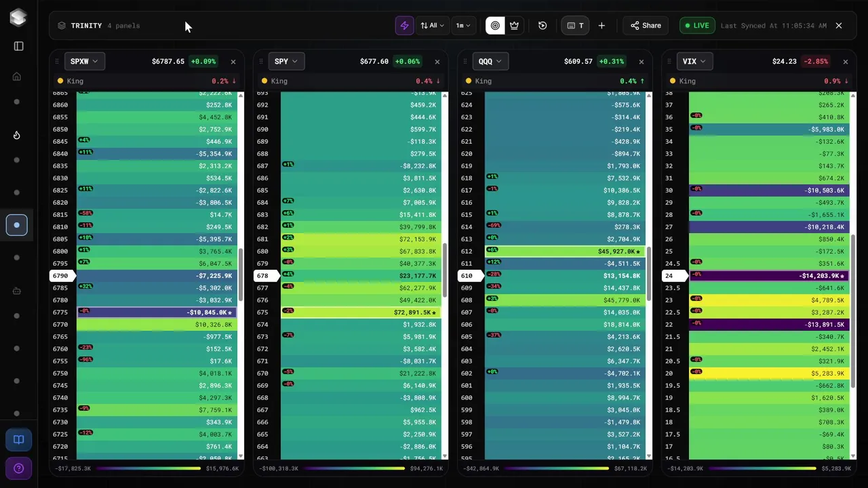Open the SPY ticker dropdown
The height and width of the screenshot is (488, 868).
coord(288,62)
